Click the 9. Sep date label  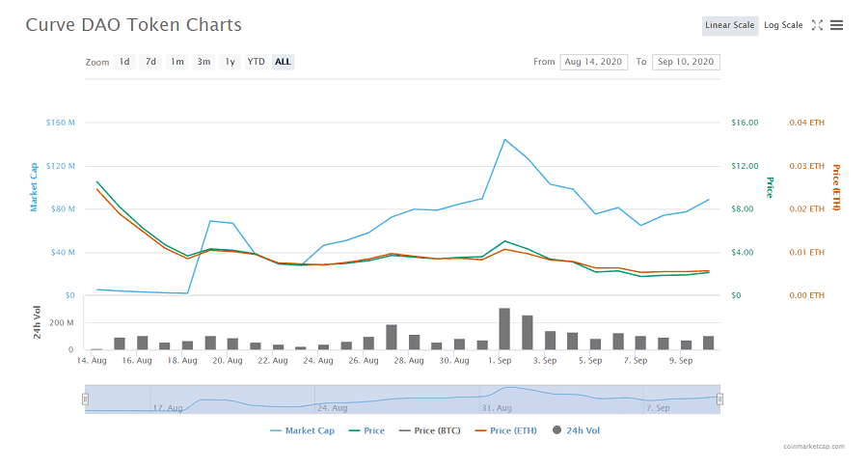pos(681,361)
